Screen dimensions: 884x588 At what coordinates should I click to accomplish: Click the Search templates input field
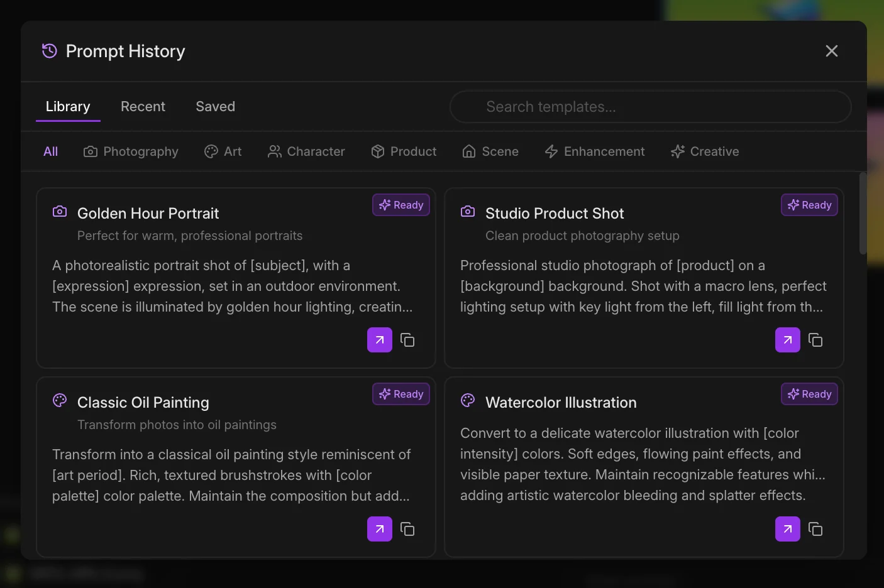point(650,107)
